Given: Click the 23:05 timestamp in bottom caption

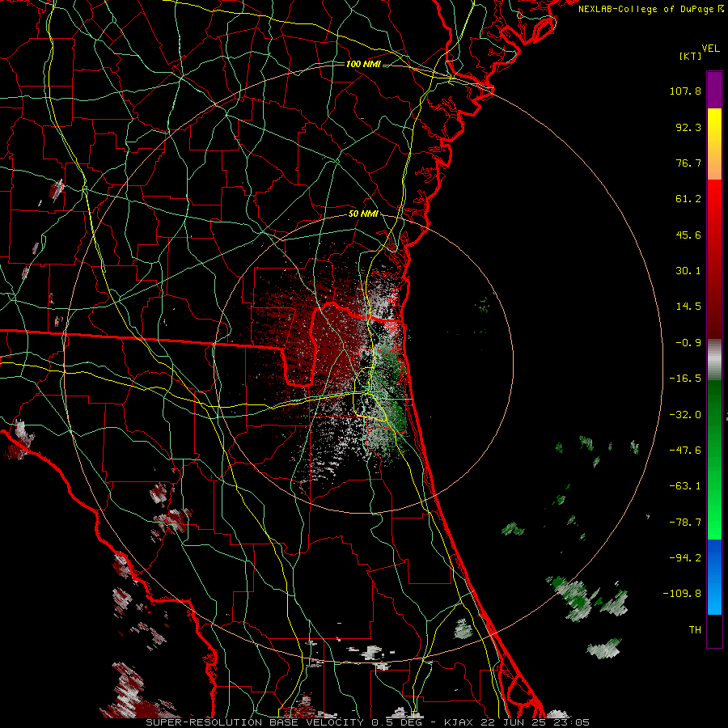Looking at the screenshot, I should coord(570,722).
